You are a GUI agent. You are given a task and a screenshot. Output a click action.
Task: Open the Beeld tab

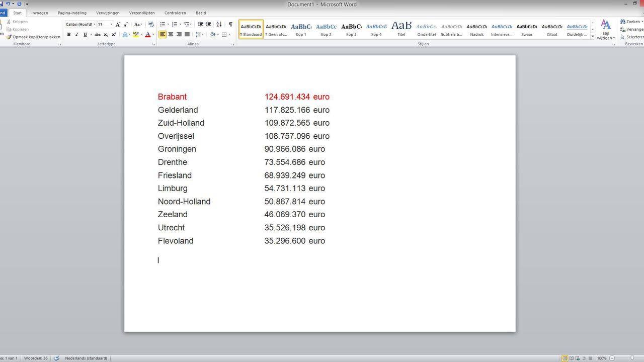click(x=201, y=13)
